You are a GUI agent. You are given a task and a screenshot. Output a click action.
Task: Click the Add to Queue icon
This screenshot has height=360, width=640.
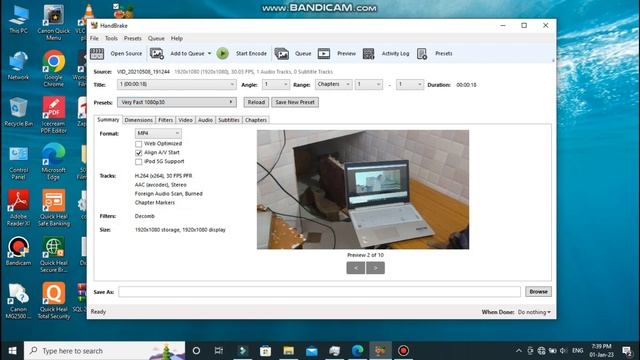157,53
